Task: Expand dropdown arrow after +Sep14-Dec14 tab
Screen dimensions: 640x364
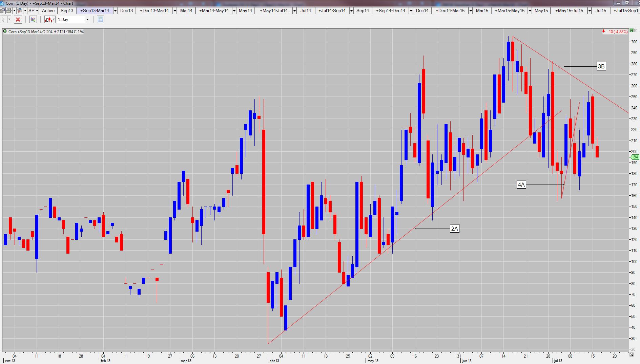Action: [x=411, y=10]
